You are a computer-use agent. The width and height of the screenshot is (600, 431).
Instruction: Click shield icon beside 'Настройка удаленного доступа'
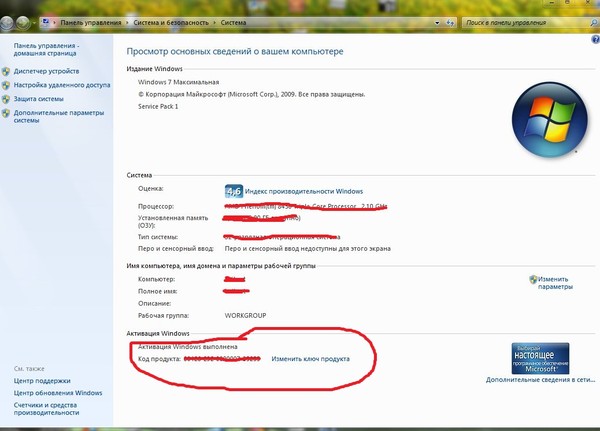(6, 85)
